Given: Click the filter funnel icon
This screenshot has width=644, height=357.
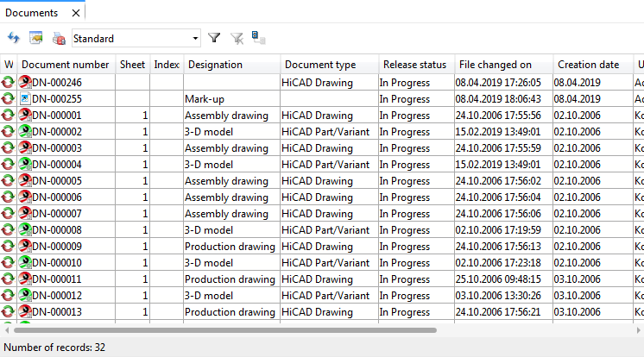Looking at the screenshot, I should [x=215, y=38].
